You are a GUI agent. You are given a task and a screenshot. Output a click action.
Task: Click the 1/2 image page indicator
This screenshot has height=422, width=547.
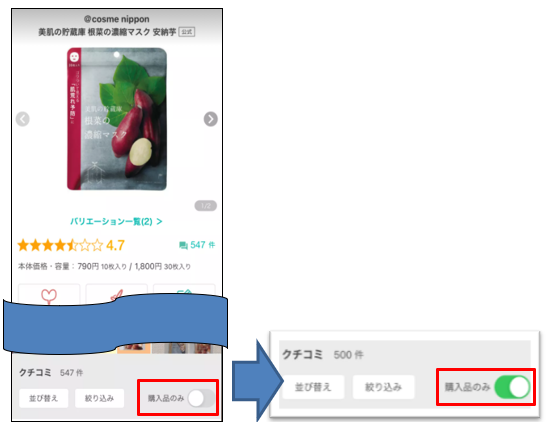205,206
